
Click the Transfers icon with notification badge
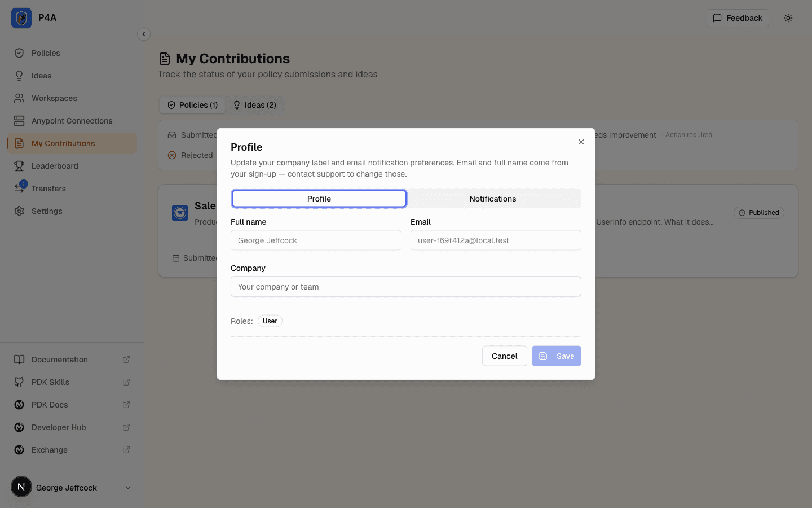coord(20,187)
